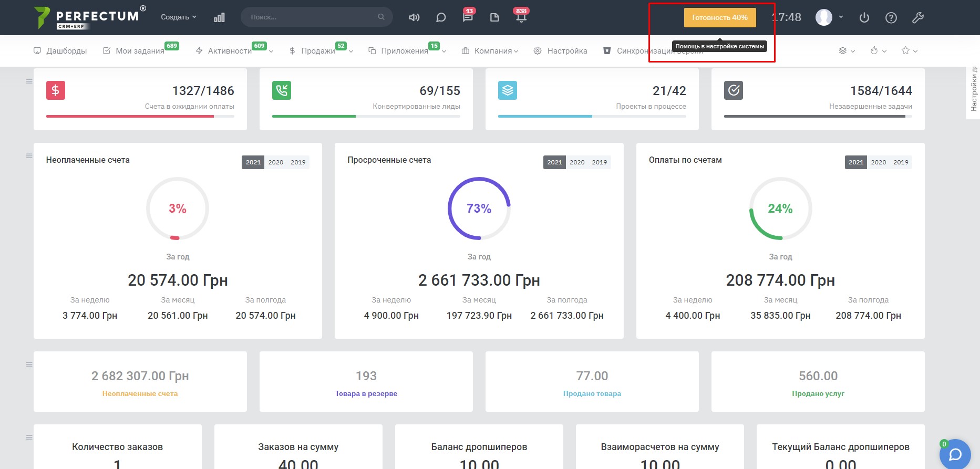Click the power logout icon

[x=864, y=18]
